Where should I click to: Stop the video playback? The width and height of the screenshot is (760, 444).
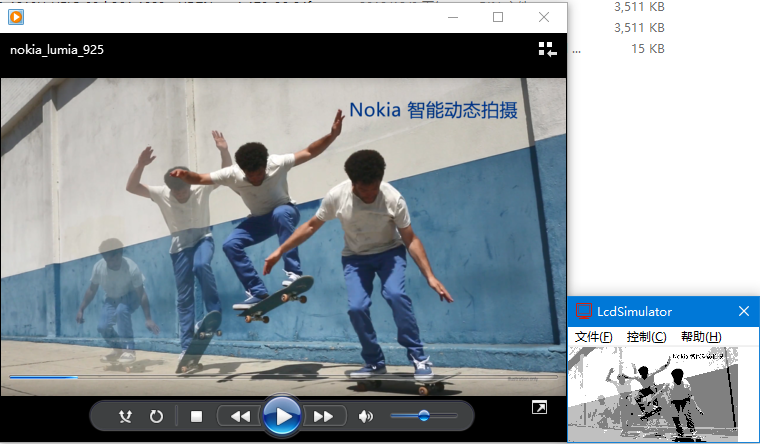pyautogui.click(x=196, y=416)
